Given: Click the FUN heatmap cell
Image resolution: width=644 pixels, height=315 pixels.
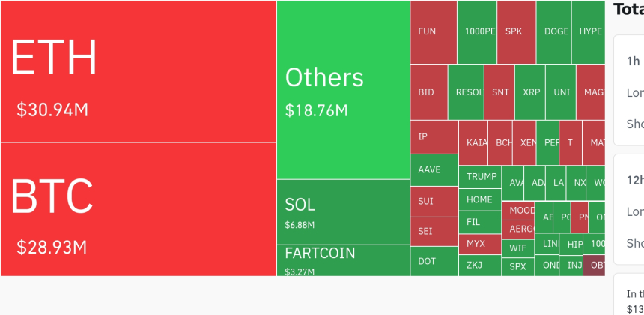Looking at the screenshot, I should 434,32.
